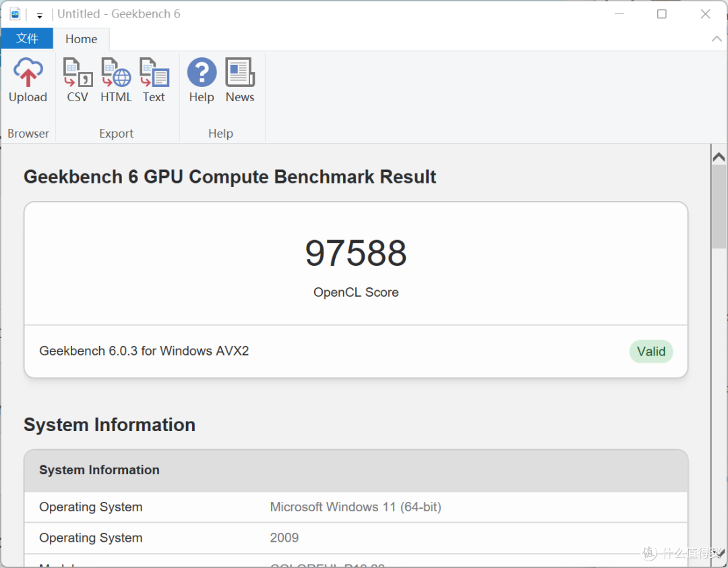This screenshot has width=728, height=568.
Task: Click the 2009 operating system value
Action: pyautogui.click(x=284, y=538)
